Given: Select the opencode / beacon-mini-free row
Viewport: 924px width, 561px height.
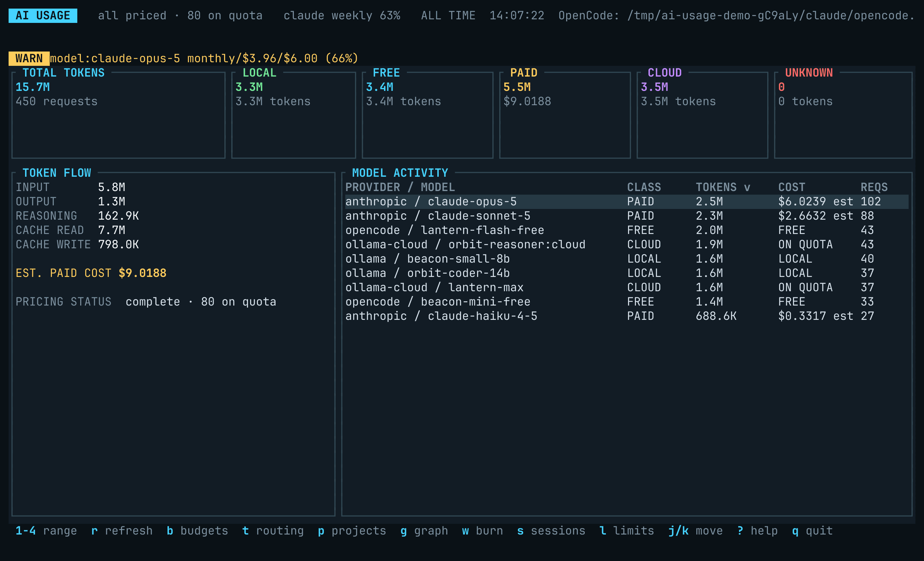Looking at the screenshot, I should 627,302.
